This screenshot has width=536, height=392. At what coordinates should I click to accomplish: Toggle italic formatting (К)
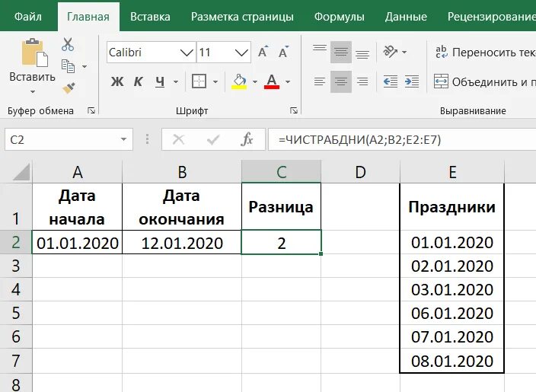click(x=138, y=81)
